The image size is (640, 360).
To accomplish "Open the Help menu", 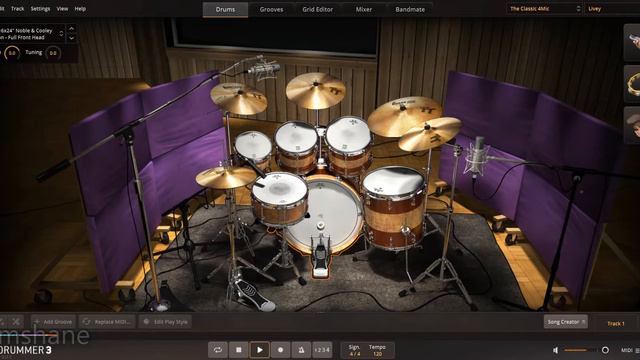I will [80, 9].
